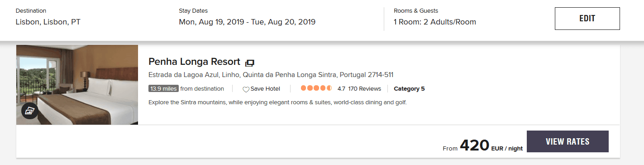Click the 4.7 rating score
This screenshot has width=644, height=165.
point(342,89)
